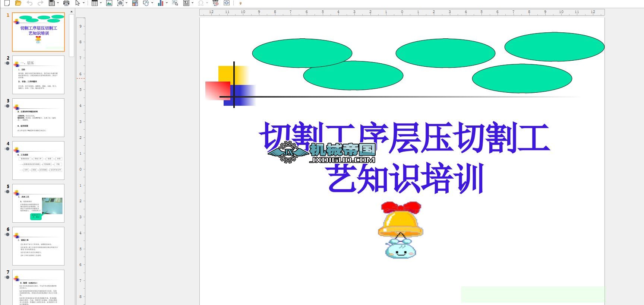
Task: Click the title text 切割工序层压切割工艺知识培训 on the slide
Action: click(405, 157)
